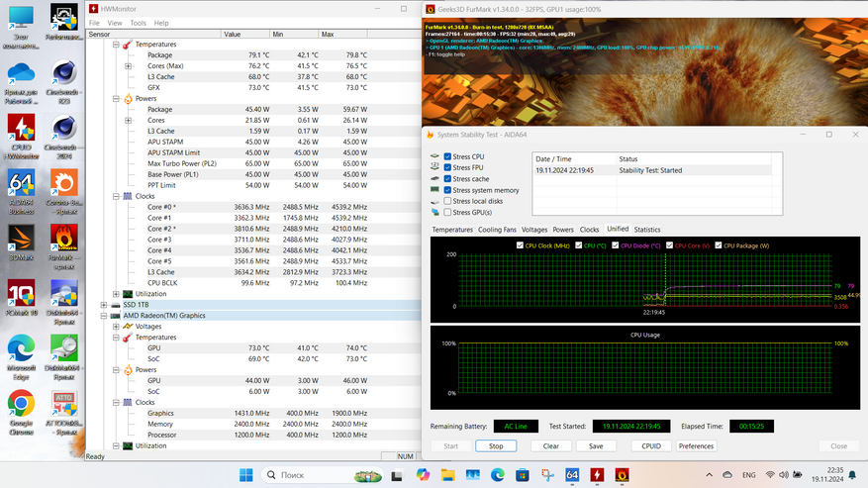Open HWMonitor Tools menu
This screenshot has height=488, width=868.
[138, 24]
